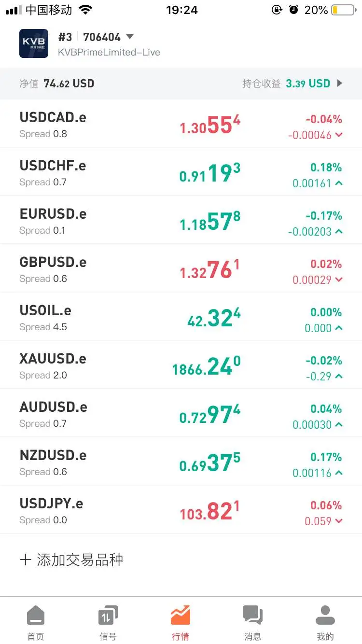Screen dimensions: 362x644
Task: Open the XAUUSD.e gold quote row
Action: 181,364
